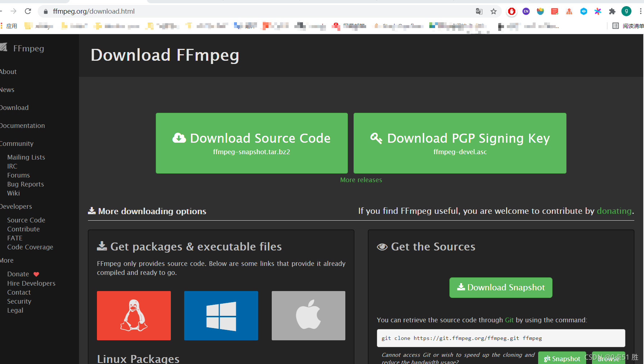Open Chrome's three-dot menu
644x364 pixels.
[640, 11]
